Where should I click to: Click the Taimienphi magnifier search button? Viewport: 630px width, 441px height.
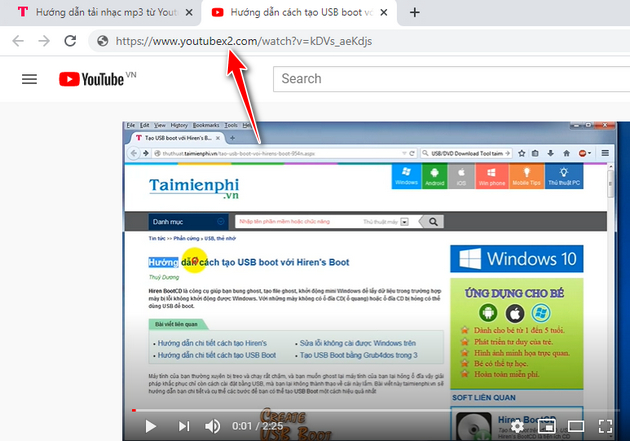tap(433, 222)
